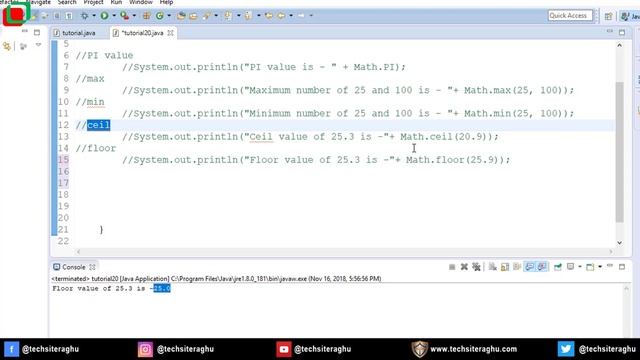Click the Open Type icon in toolbar
This screenshot has height=360, width=640.
[181, 16]
